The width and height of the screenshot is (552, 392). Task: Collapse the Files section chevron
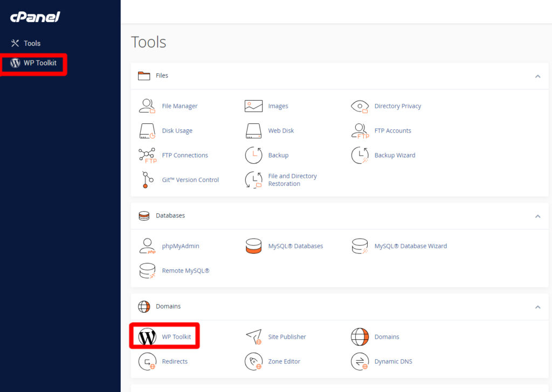coord(537,76)
